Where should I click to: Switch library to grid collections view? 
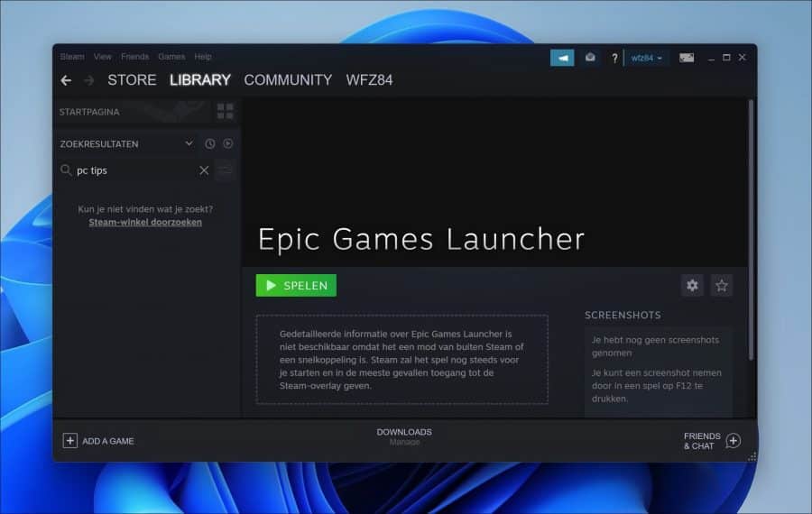pyautogui.click(x=226, y=111)
